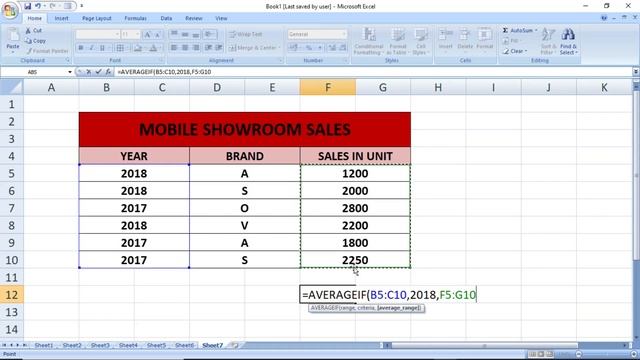Screen dimensions: 640x360
Task: Expand the formula bar
Action: 636,72
